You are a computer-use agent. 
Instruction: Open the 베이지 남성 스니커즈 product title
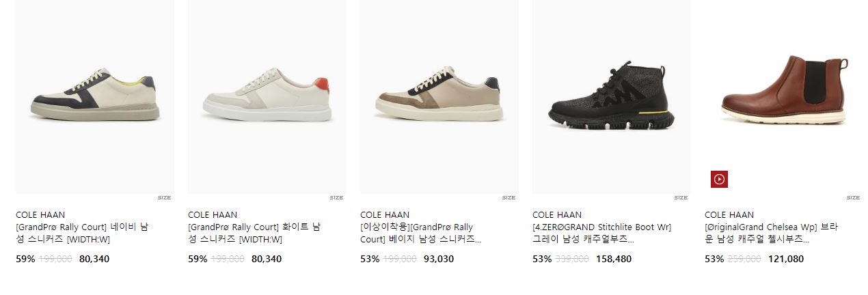click(x=421, y=234)
